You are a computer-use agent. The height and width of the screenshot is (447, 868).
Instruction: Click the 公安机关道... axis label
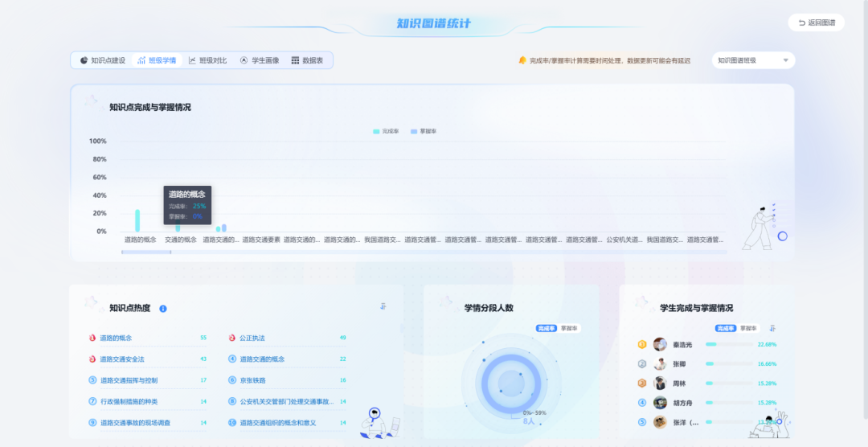pyautogui.click(x=624, y=240)
